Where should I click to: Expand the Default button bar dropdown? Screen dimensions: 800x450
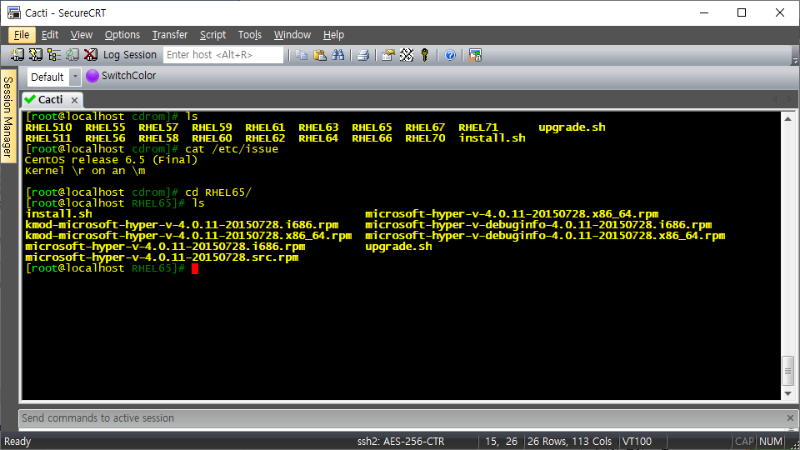coord(75,77)
